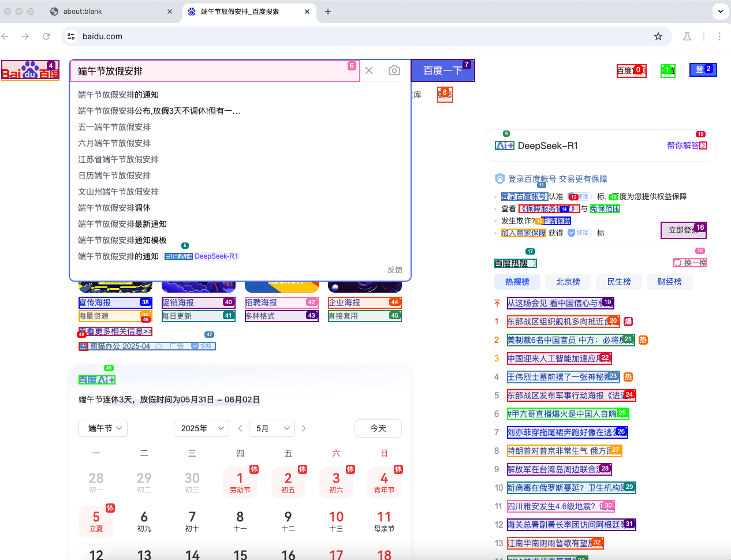Click the blue 登录 button top right
This screenshot has height=560, width=731.
pyautogui.click(x=703, y=70)
